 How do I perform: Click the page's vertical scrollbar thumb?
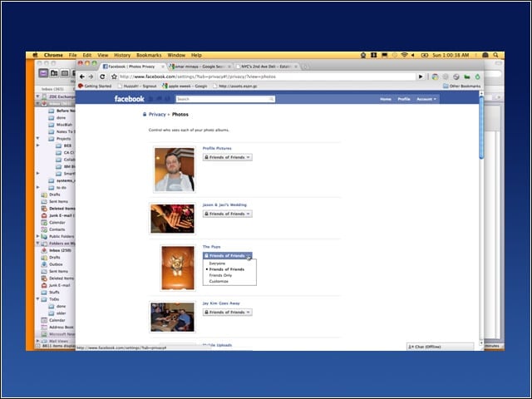(x=481, y=127)
